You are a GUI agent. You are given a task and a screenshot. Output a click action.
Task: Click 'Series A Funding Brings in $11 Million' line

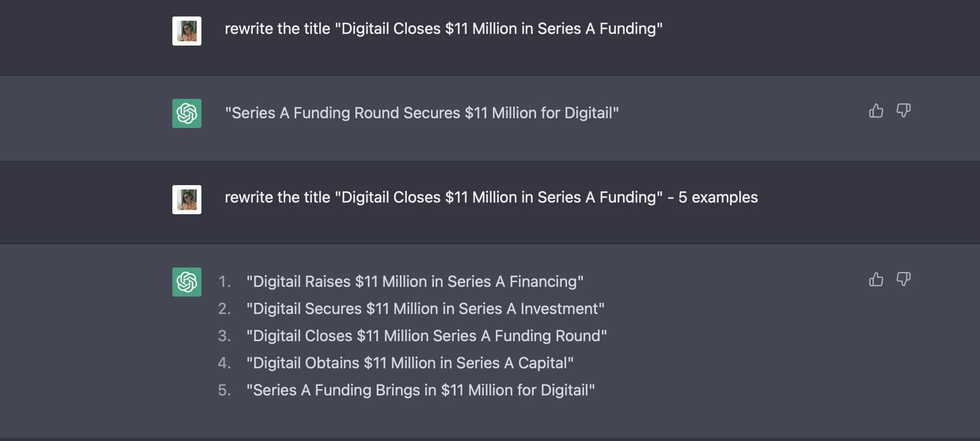click(421, 390)
